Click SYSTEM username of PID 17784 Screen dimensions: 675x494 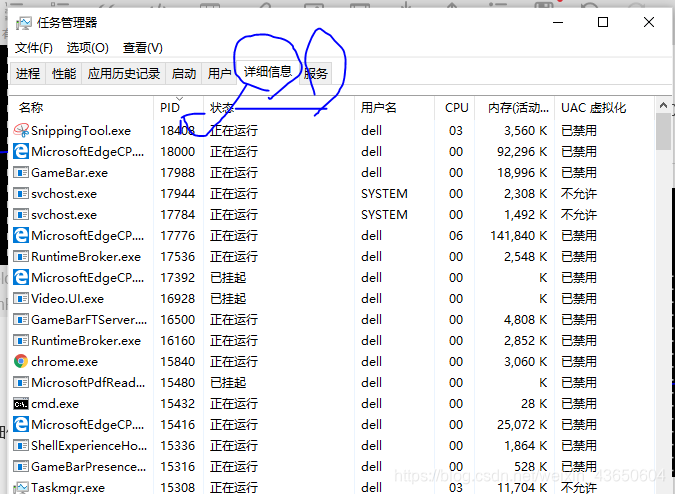[x=384, y=215]
